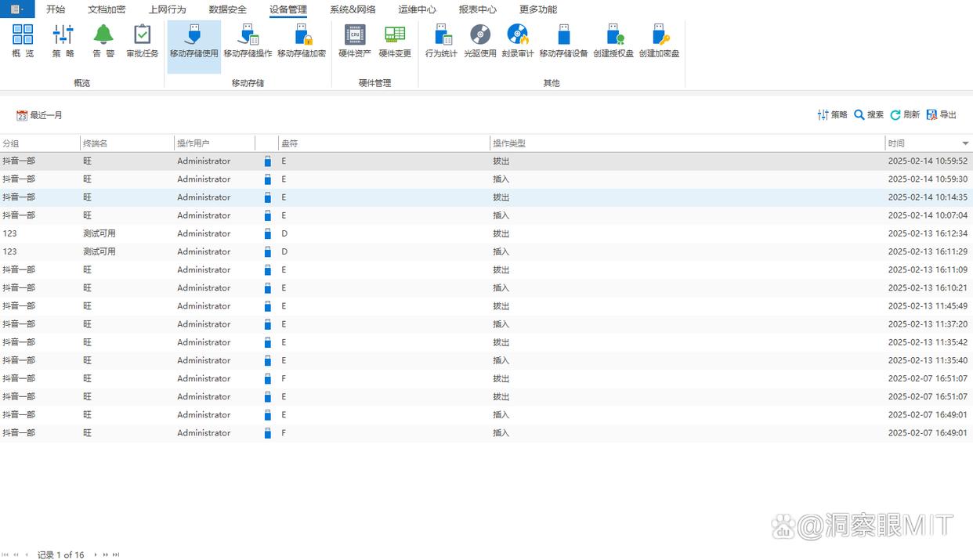
Task: Switch to the 运维中心 tab
Action: pos(418,9)
